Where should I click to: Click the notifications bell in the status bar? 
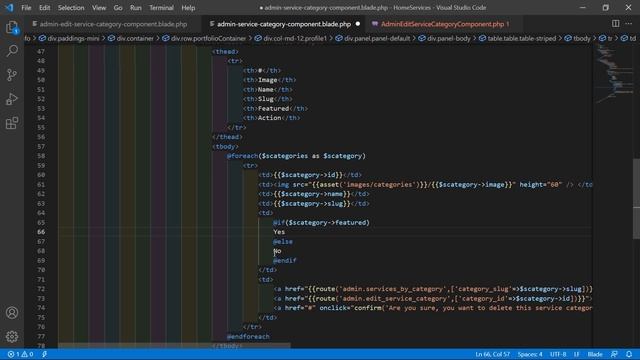[x=629, y=354]
